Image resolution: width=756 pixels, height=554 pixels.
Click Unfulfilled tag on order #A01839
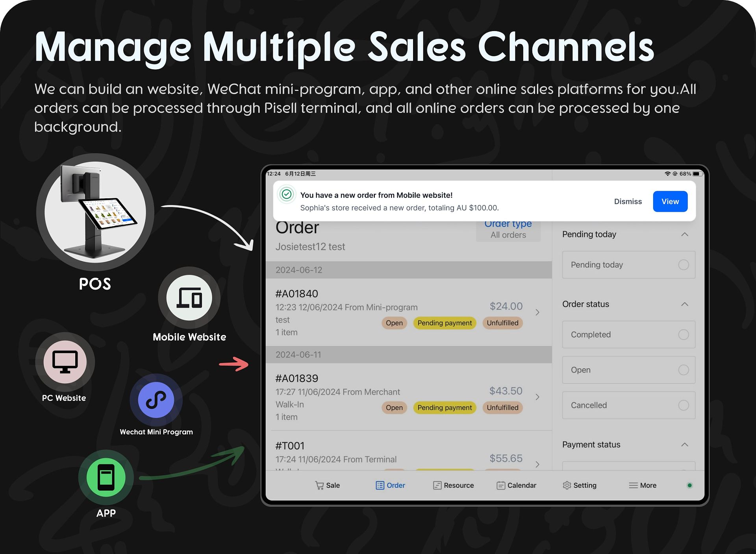point(502,408)
